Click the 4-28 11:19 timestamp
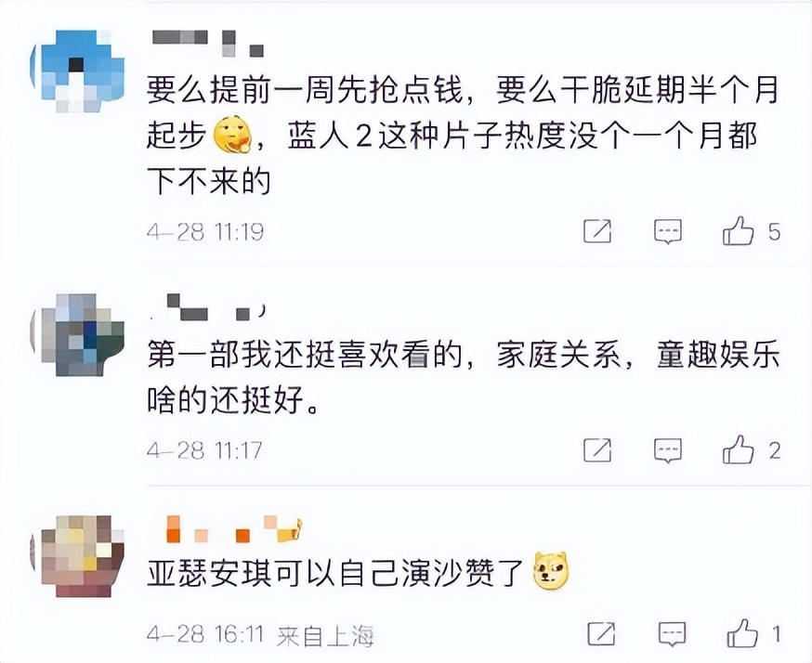This screenshot has height=663, width=812. 205,232
